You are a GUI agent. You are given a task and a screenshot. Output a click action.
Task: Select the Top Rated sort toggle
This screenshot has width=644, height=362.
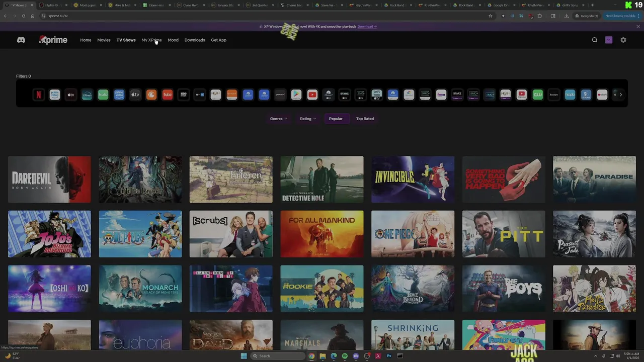[365, 119]
